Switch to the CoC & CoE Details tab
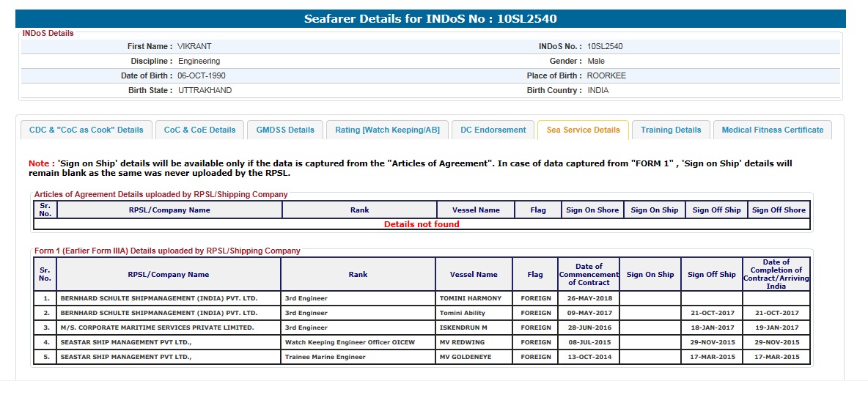This screenshot has width=868, height=403. [x=199, y=130]
